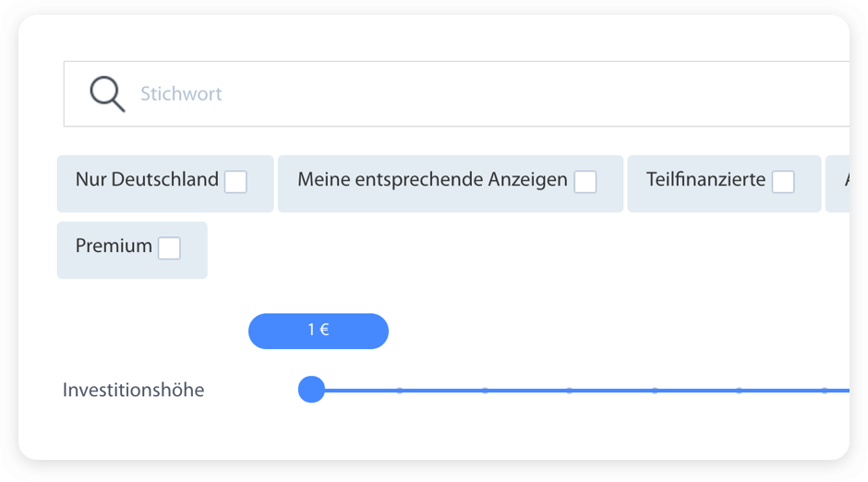868x482 pixels.
Task: Select the Nur Deutschland filter label
Action: pyautogui.click(x=147, y=179)
